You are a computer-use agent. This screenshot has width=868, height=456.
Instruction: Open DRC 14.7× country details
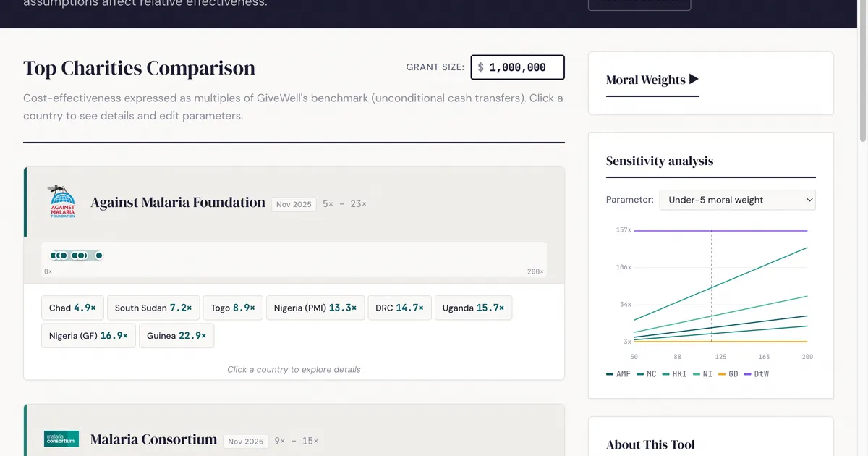coord(399,308)
